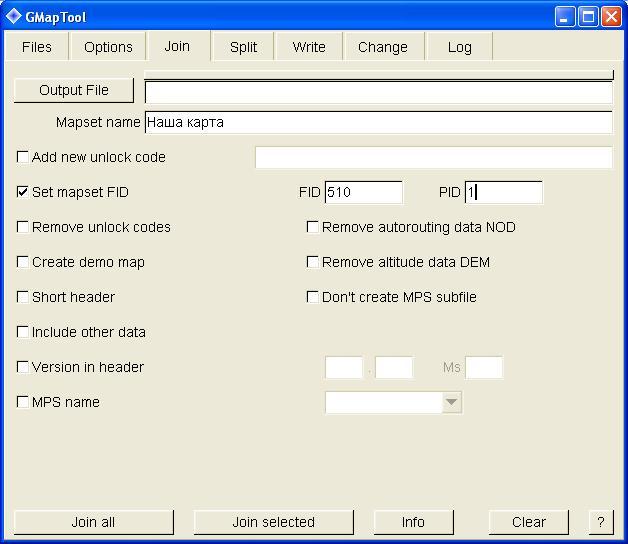Maximize the GMapTool window
Viewport: 628px width, 544px height.
pyautogui.click(x=589, y=16)
